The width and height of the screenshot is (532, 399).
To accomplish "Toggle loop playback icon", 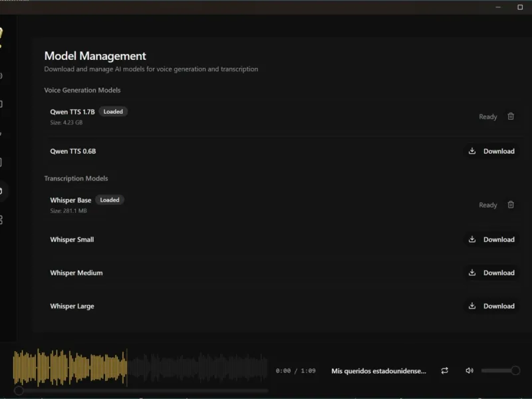I will point(444,370).
